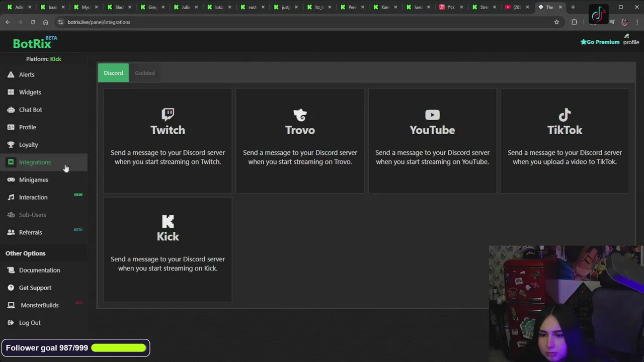
Task: Click the Profile card icon in sidebar
Action: tap(11, 127)
